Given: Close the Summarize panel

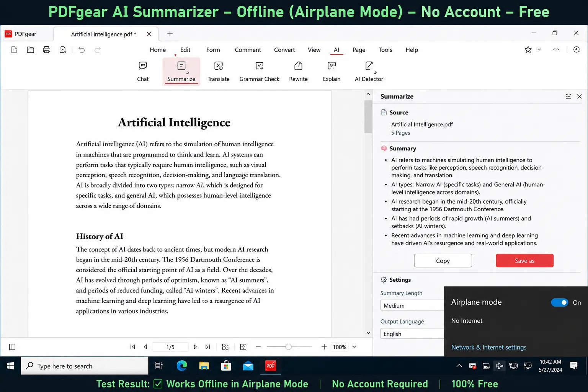Looking at the screenshot, I should point(580,96).
